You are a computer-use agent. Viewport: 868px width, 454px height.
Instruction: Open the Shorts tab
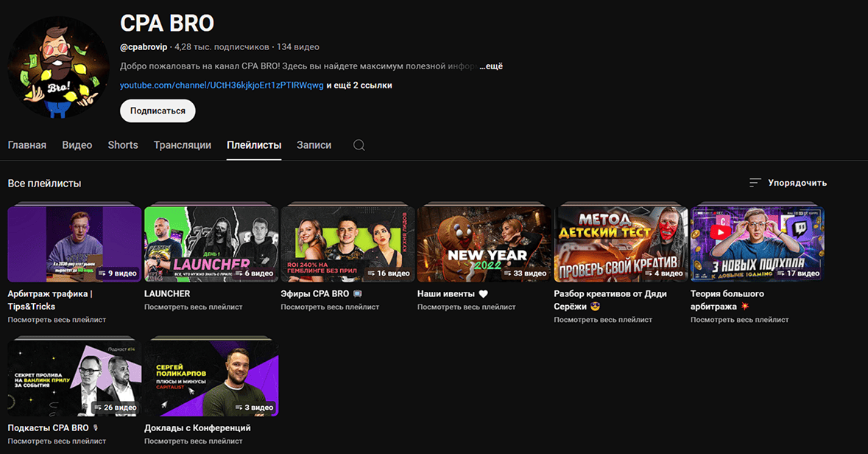pos(123,145)
